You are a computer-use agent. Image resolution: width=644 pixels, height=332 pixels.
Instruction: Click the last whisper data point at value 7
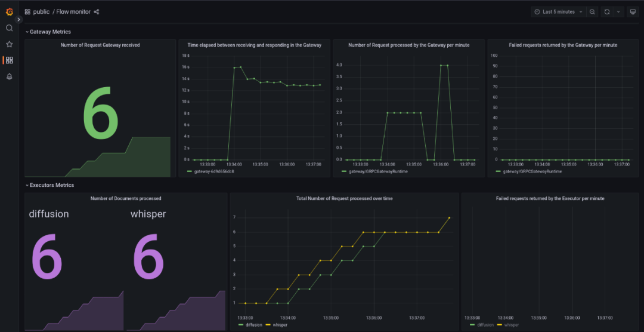pos(449,217)
